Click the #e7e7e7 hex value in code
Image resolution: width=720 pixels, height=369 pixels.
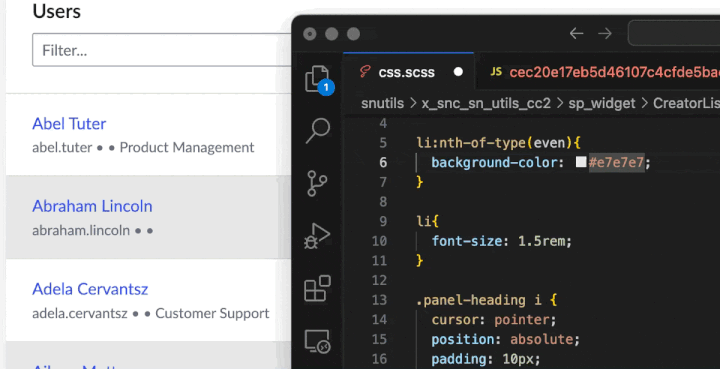click(617, 162)
